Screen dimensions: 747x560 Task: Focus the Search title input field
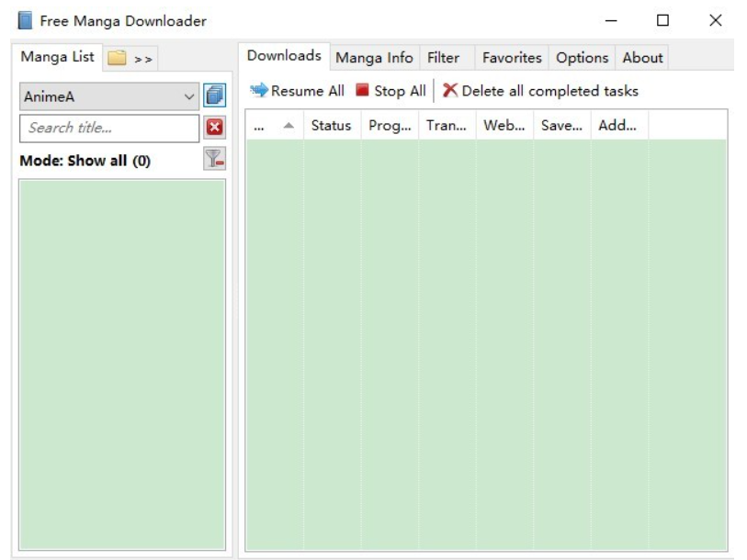pos(108,128)
